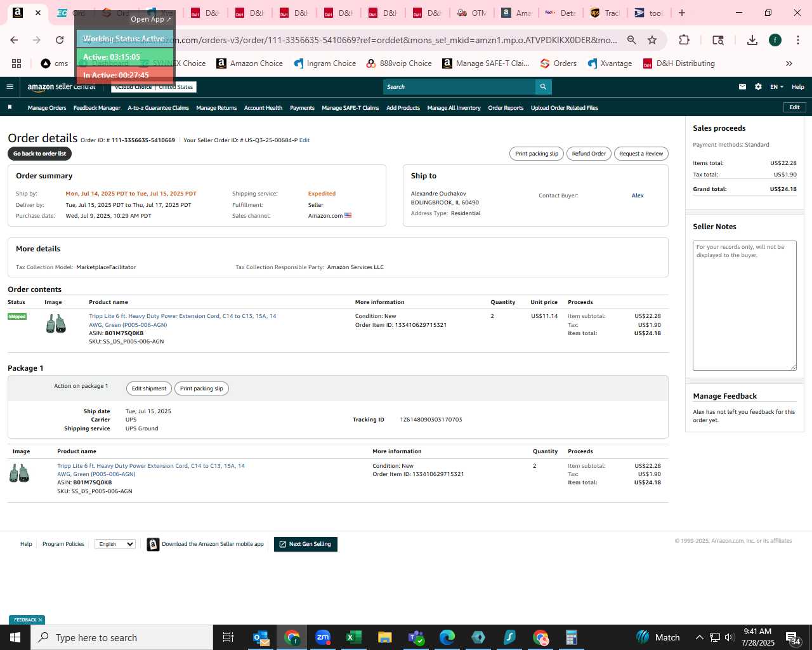The image size is (812, 650).
Task: Click the search magnifier button in Seller Central
Action: coord(543,87)
